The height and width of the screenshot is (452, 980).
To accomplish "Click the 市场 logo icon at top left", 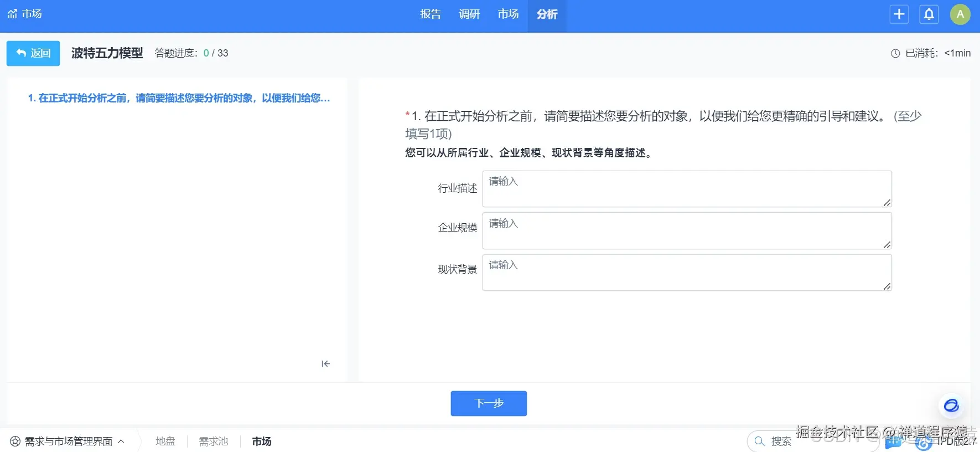I will point(12,14).
